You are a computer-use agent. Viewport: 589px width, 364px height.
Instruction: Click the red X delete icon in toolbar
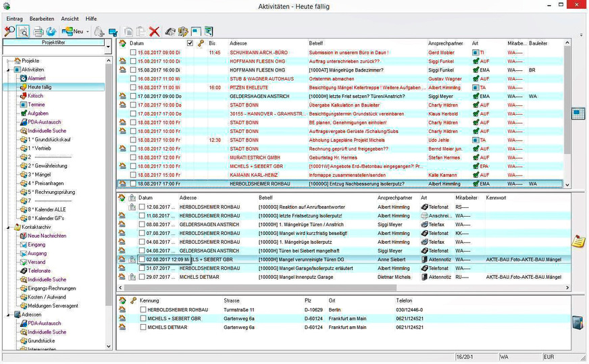(154, 31)
